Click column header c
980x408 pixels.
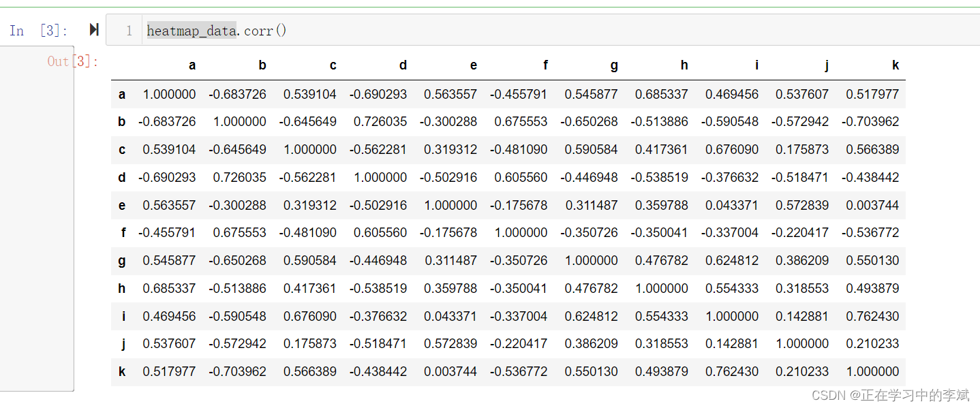(333, 65)
